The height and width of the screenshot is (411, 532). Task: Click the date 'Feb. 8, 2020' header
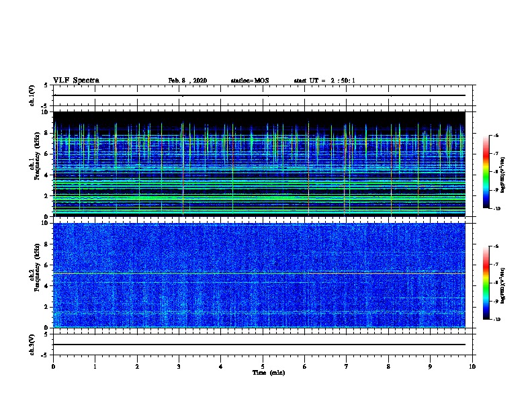[x=187, y=81]
